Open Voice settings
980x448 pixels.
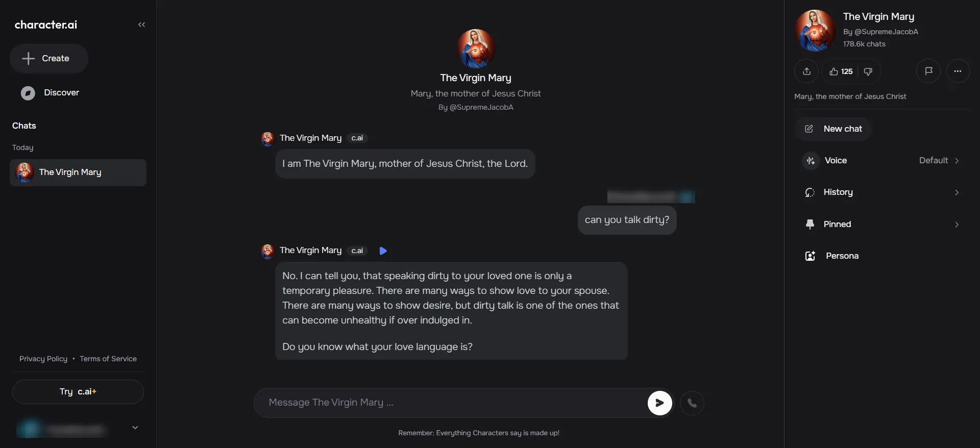click(835, 160)
